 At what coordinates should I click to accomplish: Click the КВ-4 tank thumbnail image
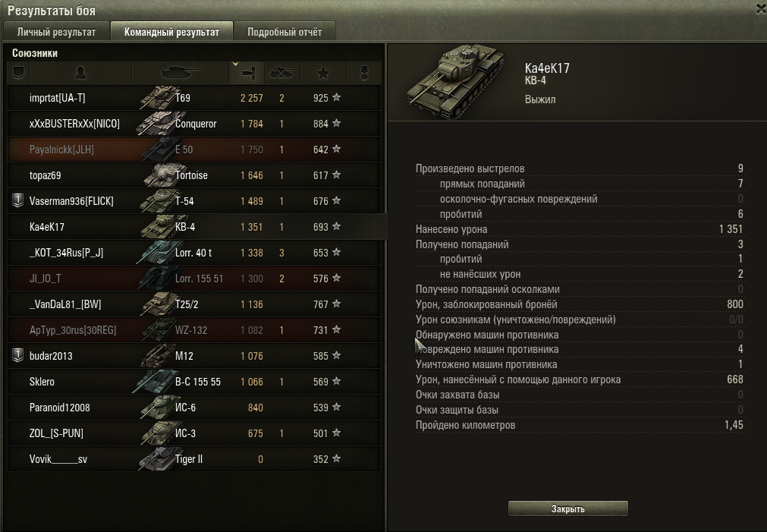click(456, 80)
